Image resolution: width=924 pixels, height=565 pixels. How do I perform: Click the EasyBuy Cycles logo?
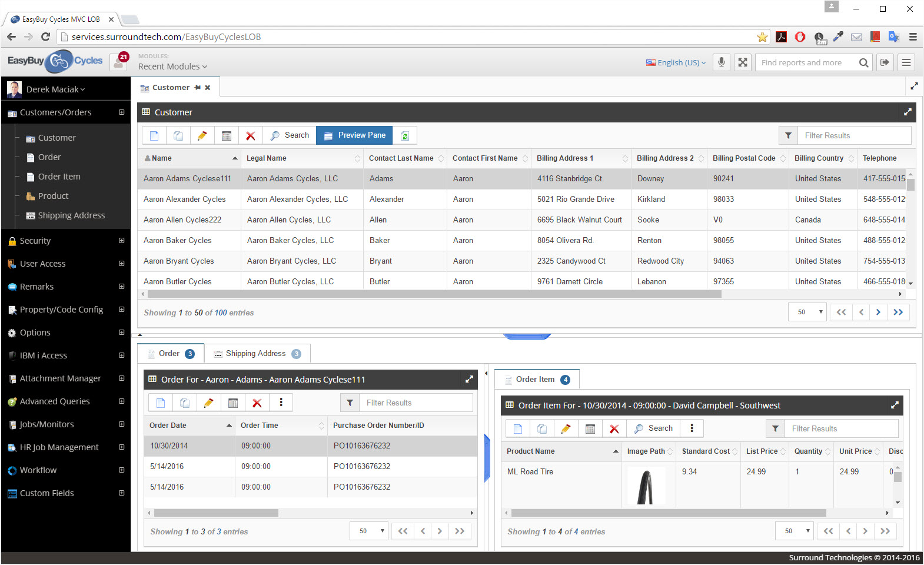pos(55,61)
